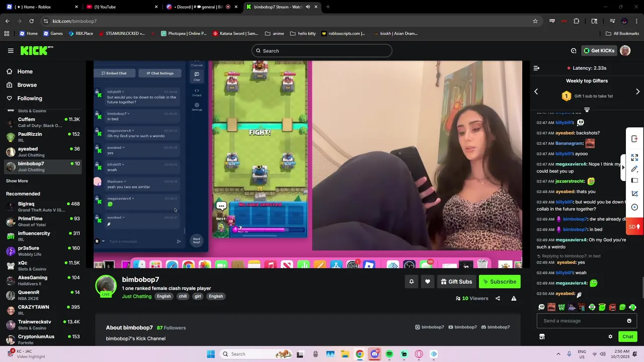Open All Bookmarks folder
The width and height of the screenshot is (644, 362).
pos(622,34)
